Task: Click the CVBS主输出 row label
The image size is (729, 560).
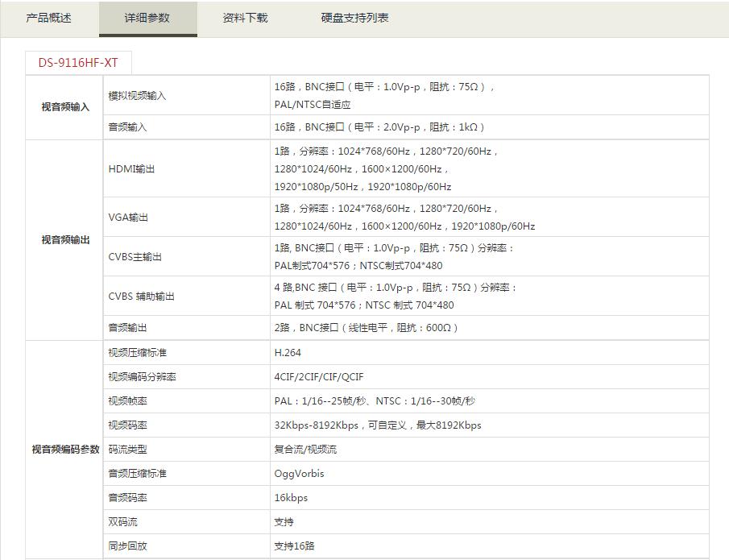Action: [x=135, y=257]
